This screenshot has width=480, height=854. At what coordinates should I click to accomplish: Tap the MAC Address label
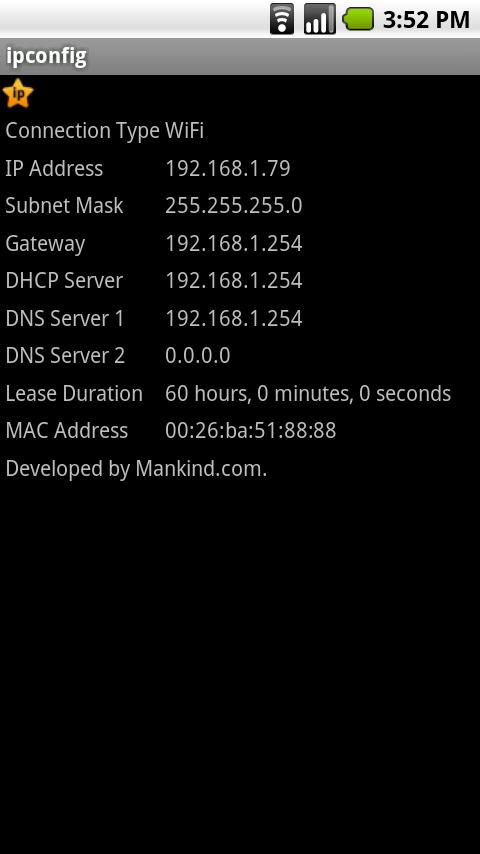click(66, 431)
